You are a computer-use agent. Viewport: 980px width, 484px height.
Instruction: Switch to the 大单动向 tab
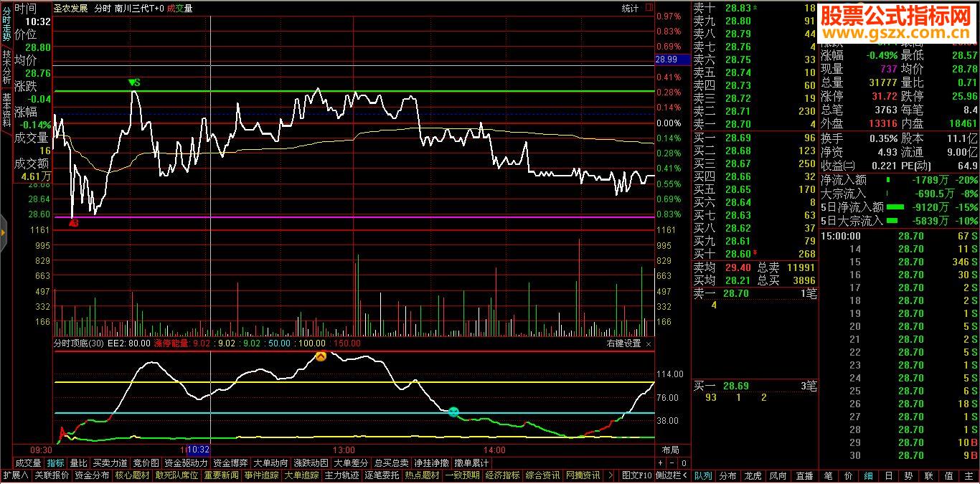point(271,463)
